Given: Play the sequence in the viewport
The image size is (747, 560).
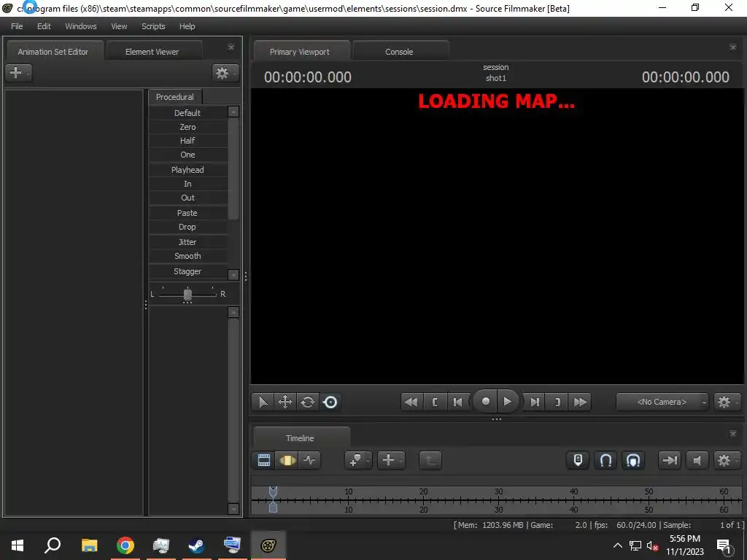Looking at the screenshot, I should click(508, 402).
